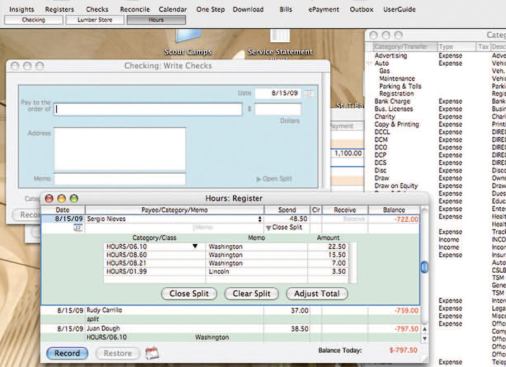Screen dimensions: 506x367
Task: Select the HOURS/08.60 split category
Action: 126,255
